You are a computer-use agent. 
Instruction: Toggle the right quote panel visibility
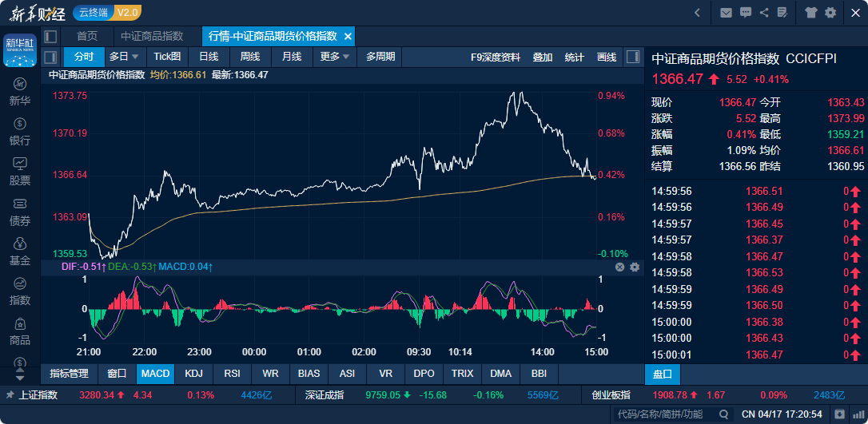(633, 57)
